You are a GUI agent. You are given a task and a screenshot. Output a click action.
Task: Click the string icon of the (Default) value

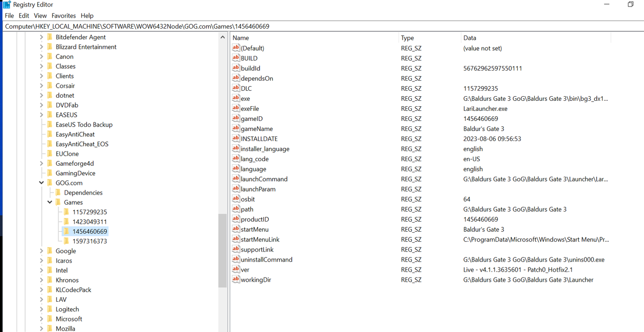236,48
